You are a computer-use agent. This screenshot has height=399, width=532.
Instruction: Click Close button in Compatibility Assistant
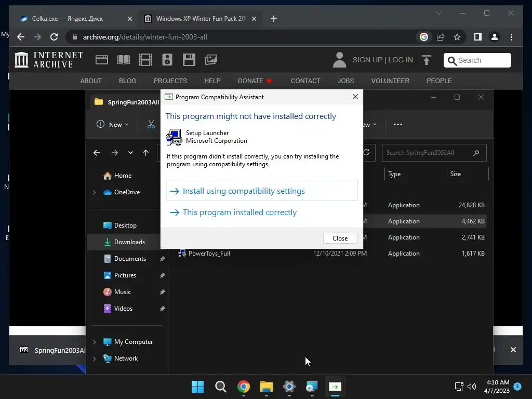pos(340,238)
